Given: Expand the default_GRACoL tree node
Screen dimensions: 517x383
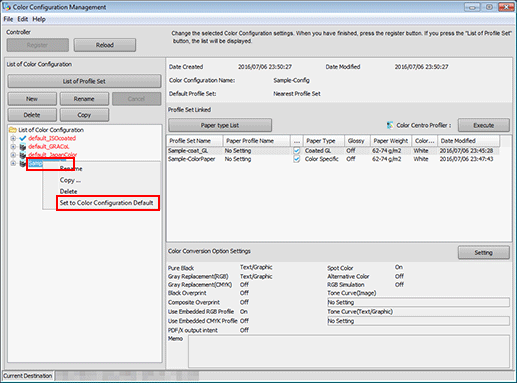Looking at the screenshot, I should coord(13,147).
